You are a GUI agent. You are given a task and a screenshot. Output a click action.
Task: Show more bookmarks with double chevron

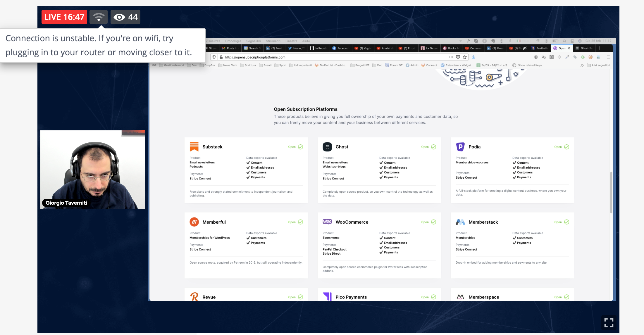582,65
